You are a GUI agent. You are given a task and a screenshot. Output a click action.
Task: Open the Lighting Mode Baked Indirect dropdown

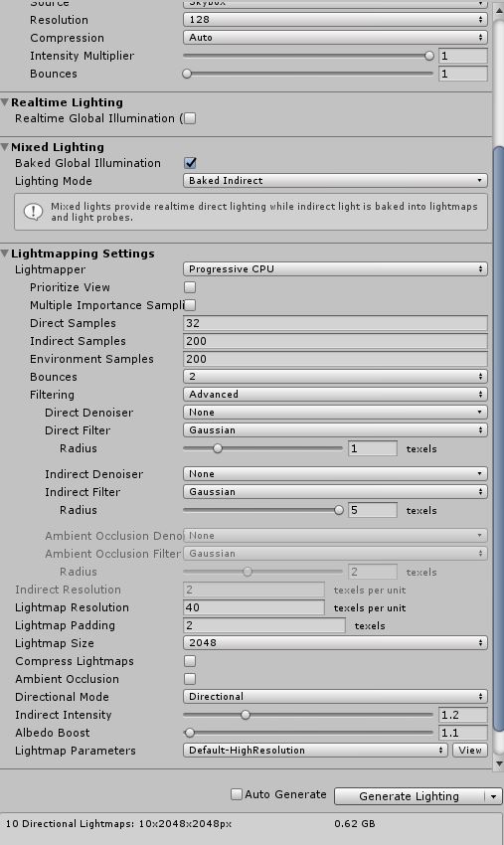[335, 181]
